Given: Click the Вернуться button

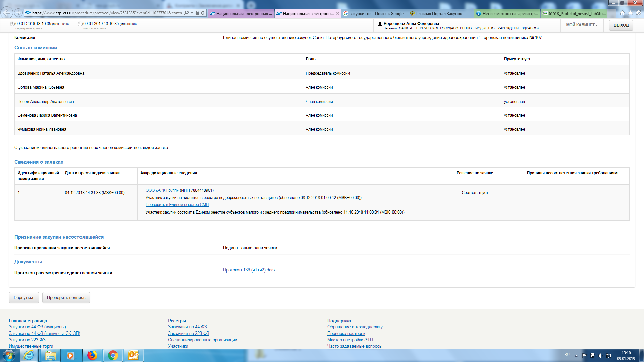Looking at the screenshot, I should coord(24,298).
